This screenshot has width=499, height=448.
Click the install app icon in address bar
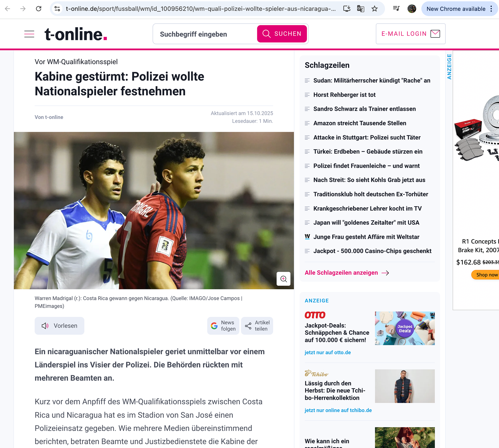pos(347,9)
